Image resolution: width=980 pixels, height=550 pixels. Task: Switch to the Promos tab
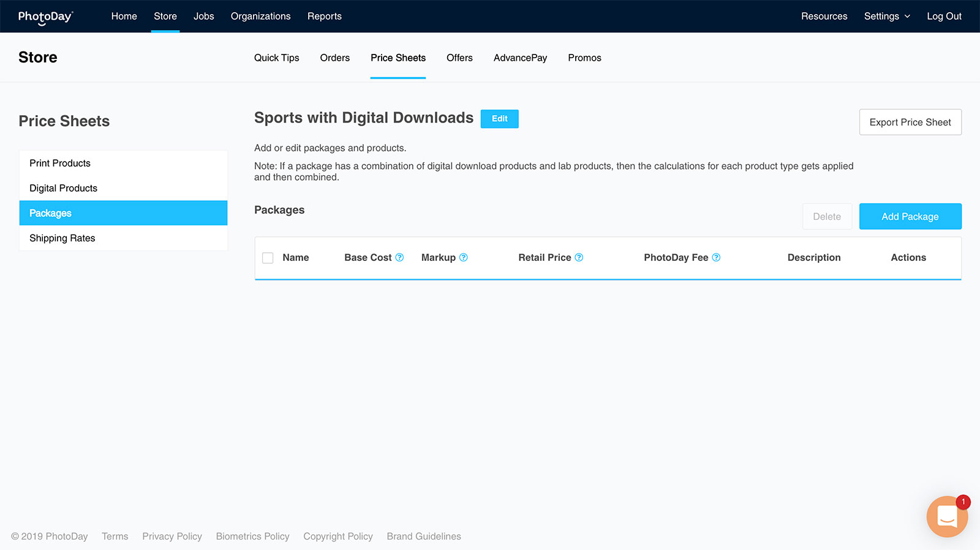point(585,58)
